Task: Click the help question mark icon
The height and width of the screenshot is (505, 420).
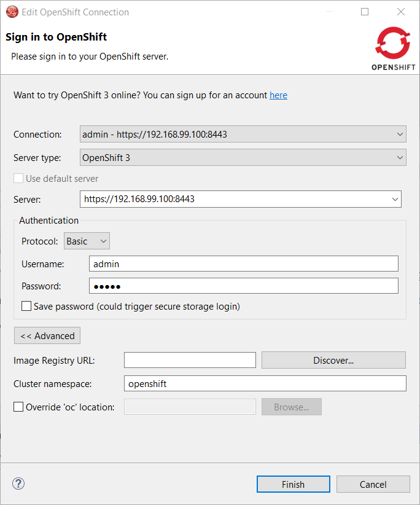Action: 18,483
